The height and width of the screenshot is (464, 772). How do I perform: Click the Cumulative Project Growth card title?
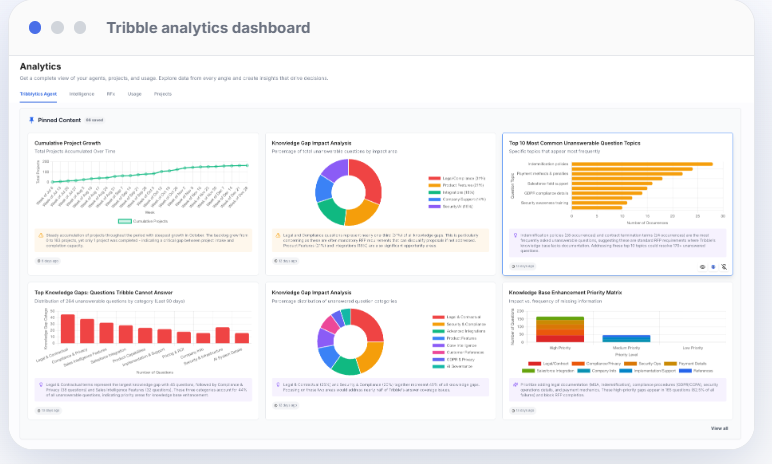67,143
